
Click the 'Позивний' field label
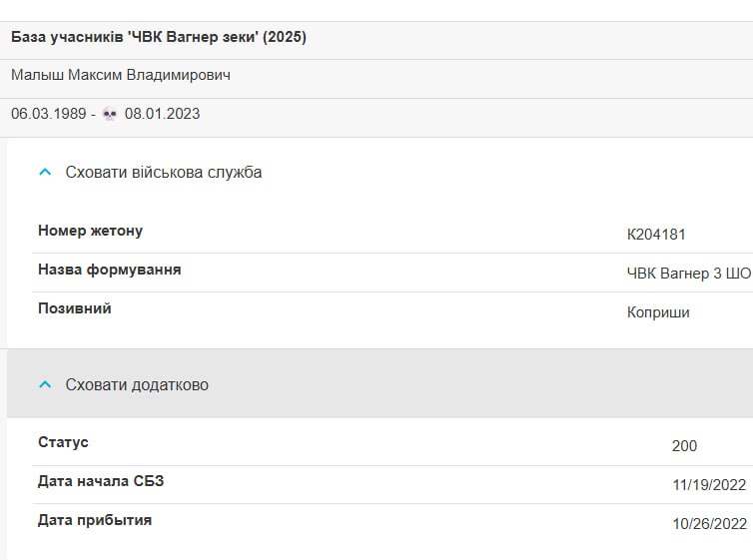pyautogui.click(x=75, y=308)
